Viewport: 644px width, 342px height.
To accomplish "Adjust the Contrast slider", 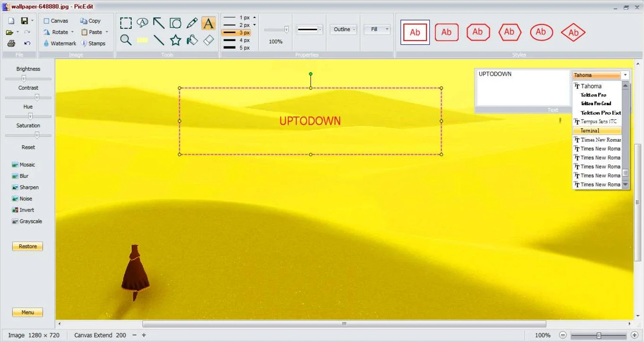I will (37, 97).
